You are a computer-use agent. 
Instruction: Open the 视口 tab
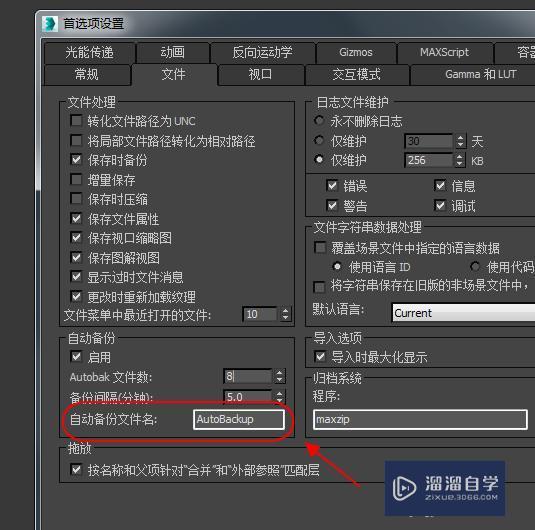coord(260,74)
